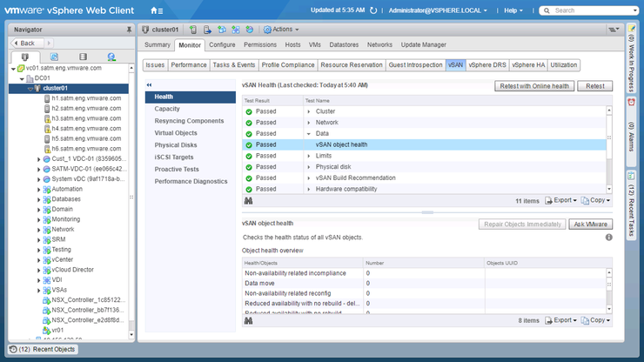Screen dimensions: 644x362
Task: Open the Actions dropdown menu
Action: (x=281, y=30)
